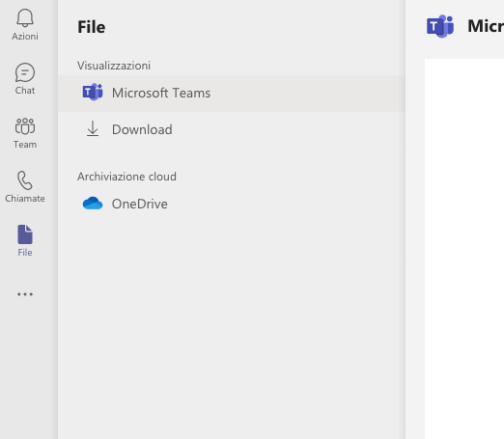Click the Archiviazione cloud section heading
The image size is (504, 439).
(x=126, y=177)
